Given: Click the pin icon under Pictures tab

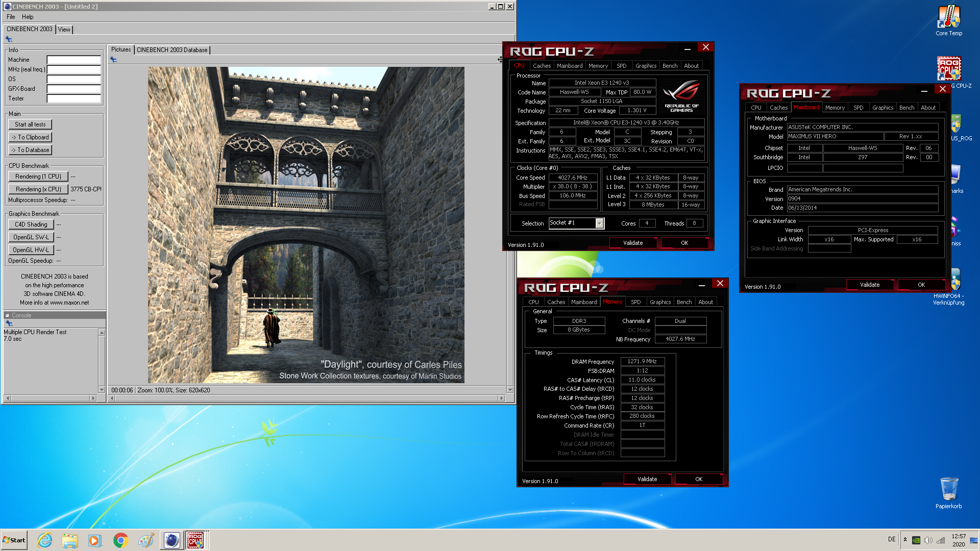Looking at the screenshot, I should click(113, 60).
